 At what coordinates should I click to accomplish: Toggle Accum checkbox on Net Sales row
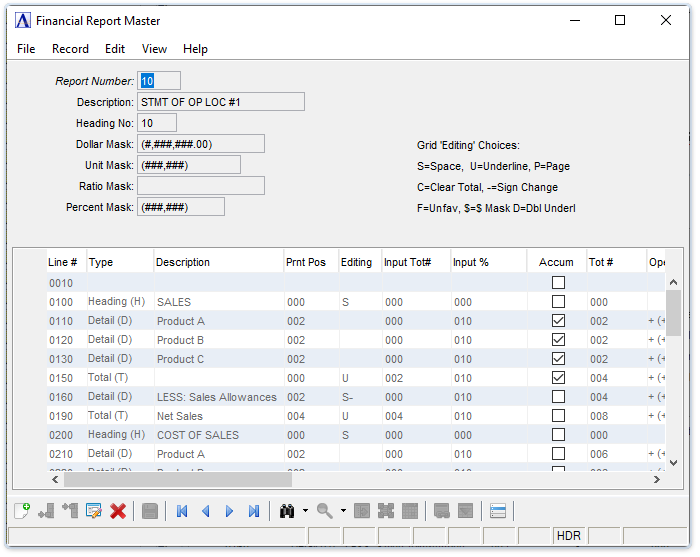(558, 416)
